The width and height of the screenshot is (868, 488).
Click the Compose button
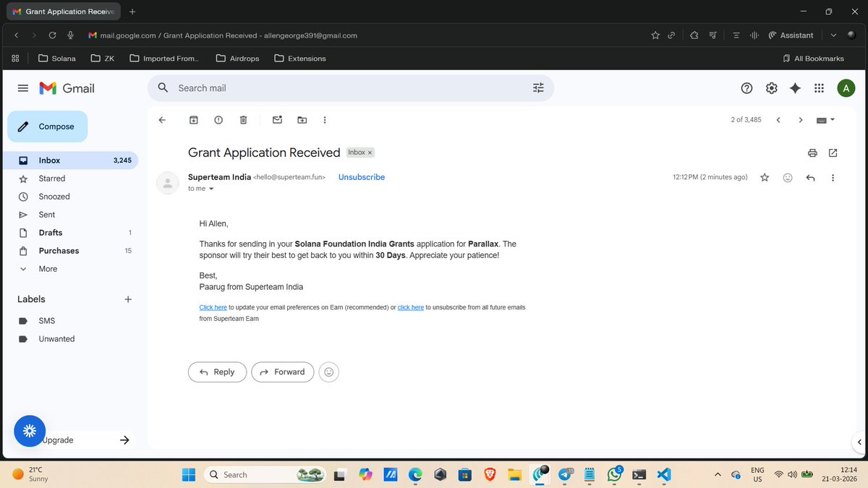point(48,127)
